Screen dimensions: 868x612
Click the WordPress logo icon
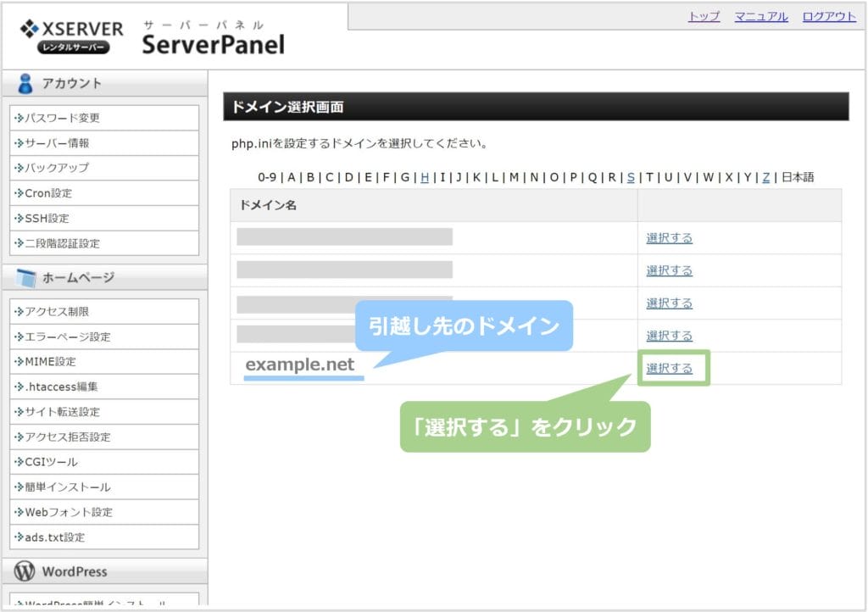(25, 571)
